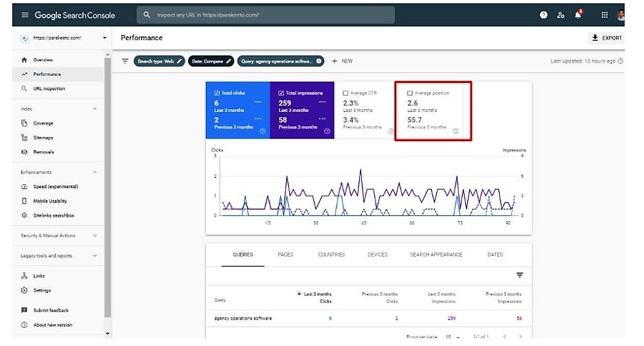Image resolution: width=644 pixels, height=346 pixels.
Task: Open agency operations software query row
Action: 368,318
